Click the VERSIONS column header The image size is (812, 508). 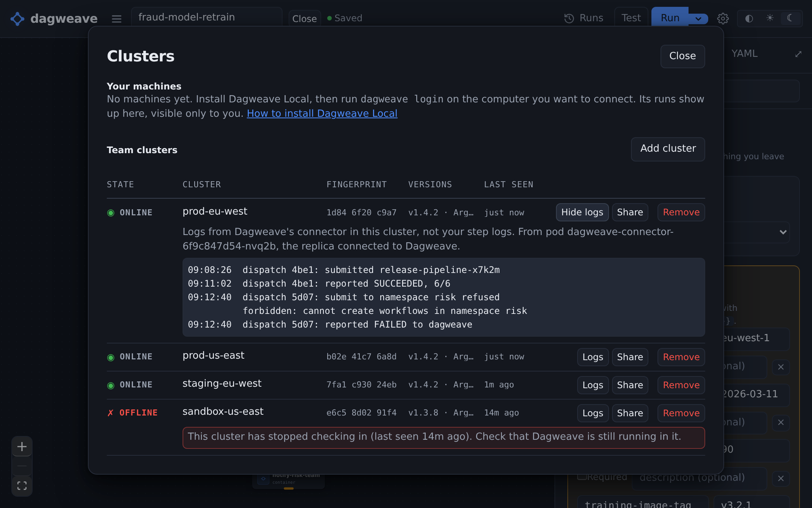(x=430, y=185)
